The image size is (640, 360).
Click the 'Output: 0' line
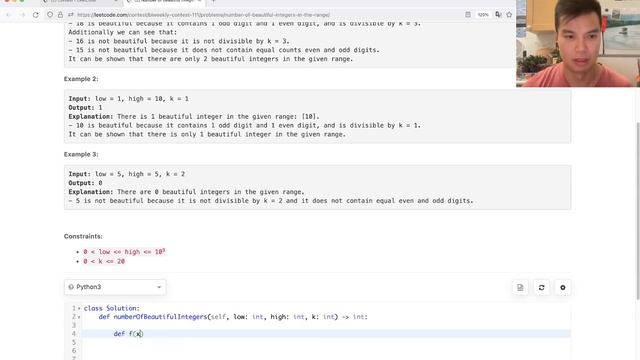(x=85, y=183)
